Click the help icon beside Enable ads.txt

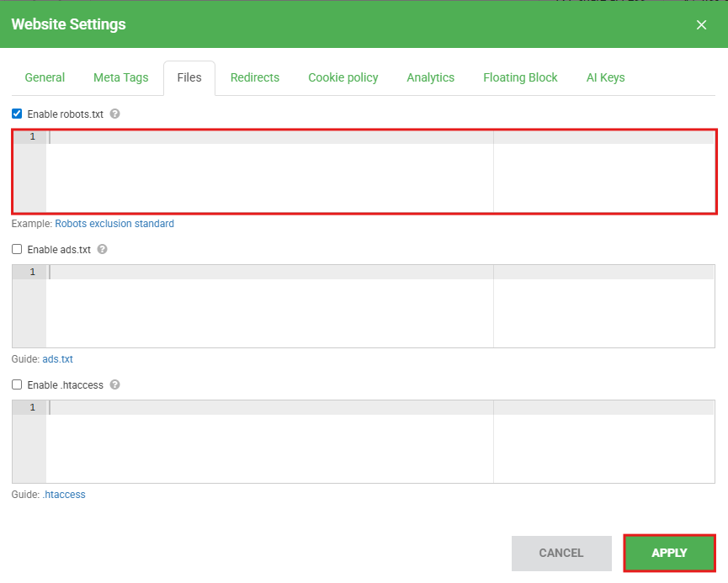[x=103, y=249]
